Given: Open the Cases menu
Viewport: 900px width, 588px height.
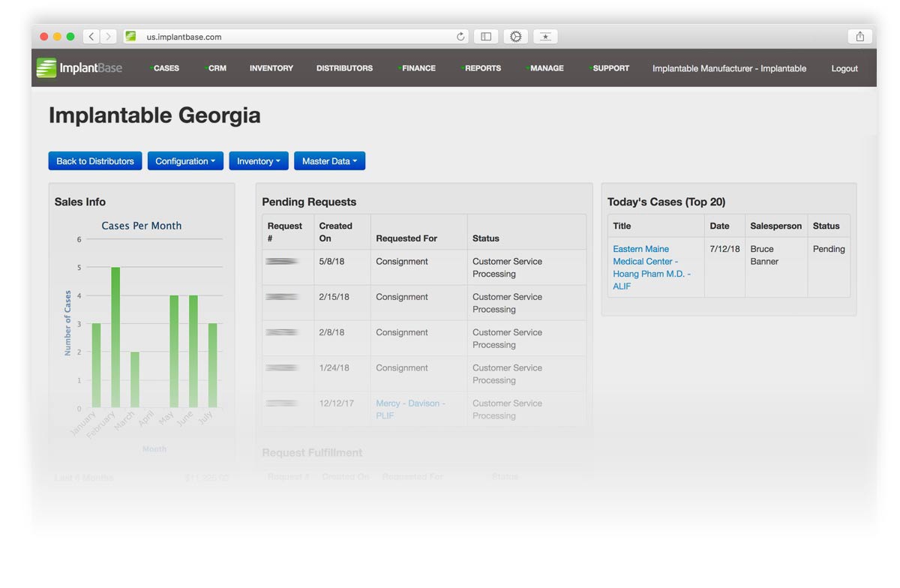Looking at the screenshot, I should click(165, 68).
